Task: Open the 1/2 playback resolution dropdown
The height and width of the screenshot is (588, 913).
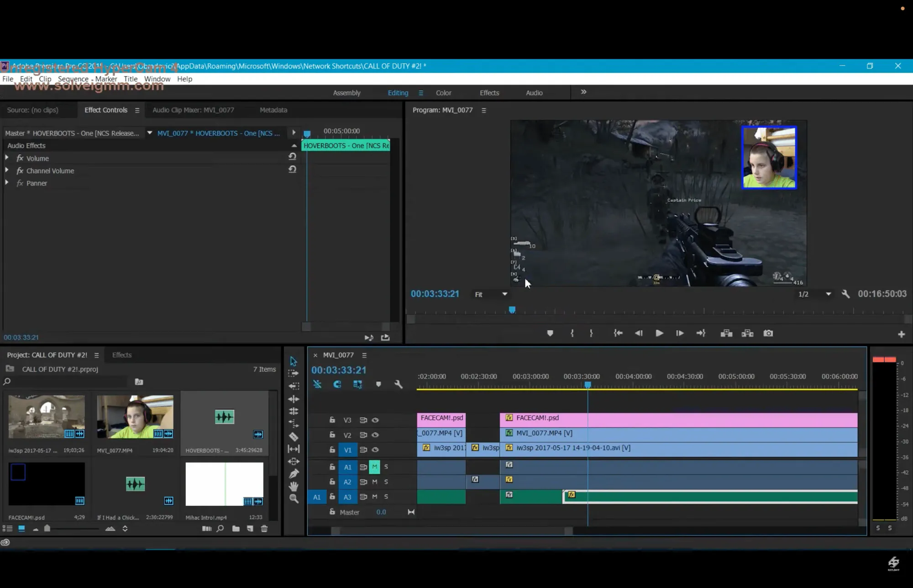Action: 815,294
